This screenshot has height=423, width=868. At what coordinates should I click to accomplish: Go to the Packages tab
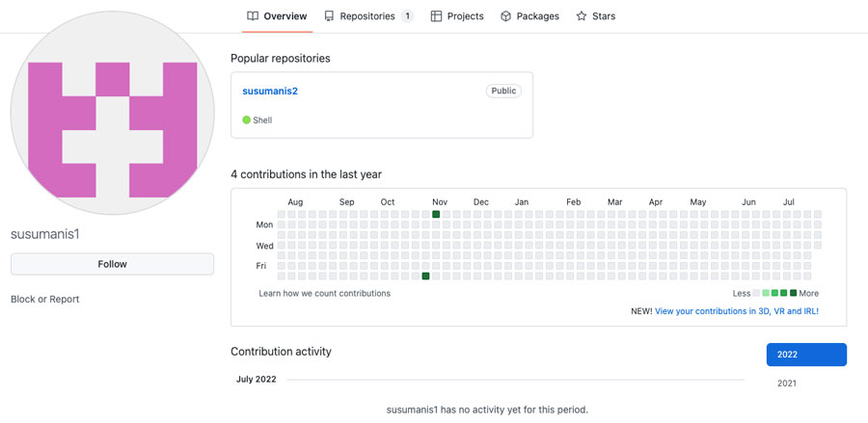click(x=529, y=16)
